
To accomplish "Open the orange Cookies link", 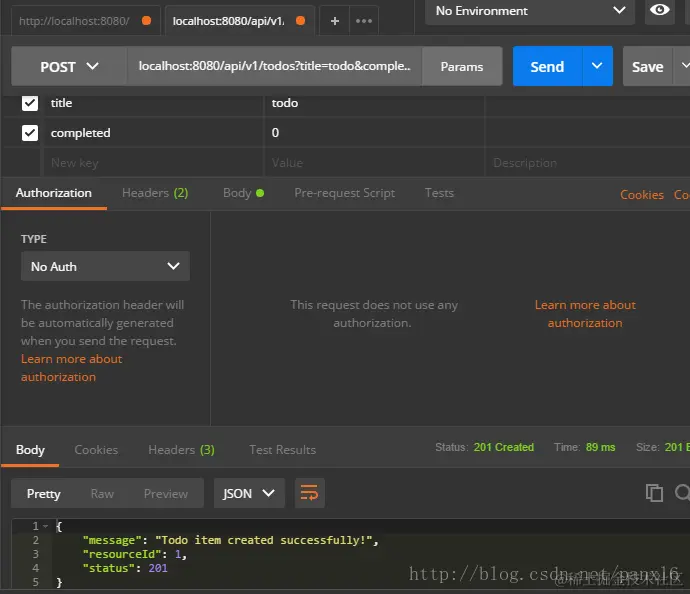I will click(642, 194).
